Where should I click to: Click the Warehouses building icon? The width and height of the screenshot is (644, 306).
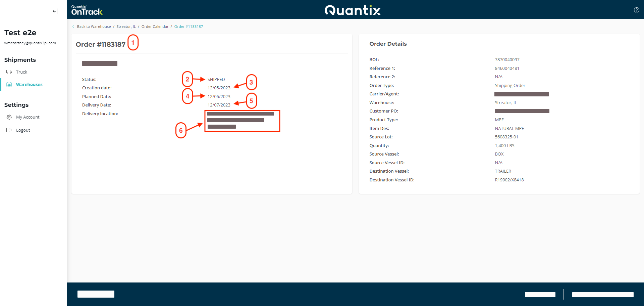[9, 85]
